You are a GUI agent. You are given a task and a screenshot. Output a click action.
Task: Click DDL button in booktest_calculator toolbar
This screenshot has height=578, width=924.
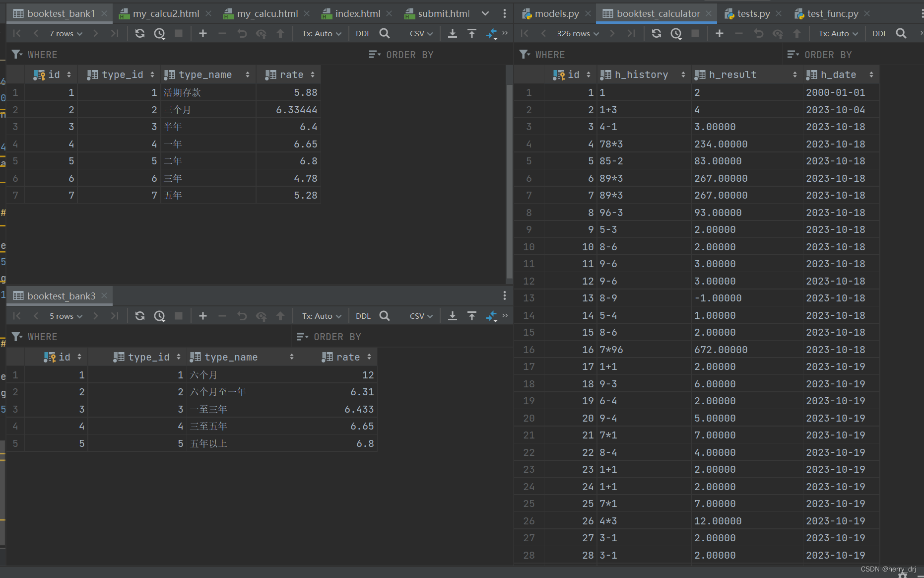pos(880,33)
